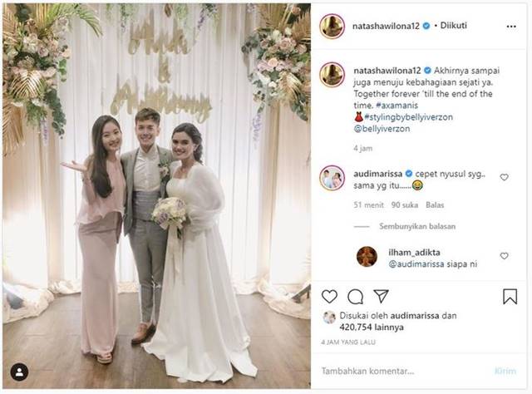Collapse replies via Sembunyikan balasan
Image resolution: width=532 pixels, height=394 pixels.
417,226
